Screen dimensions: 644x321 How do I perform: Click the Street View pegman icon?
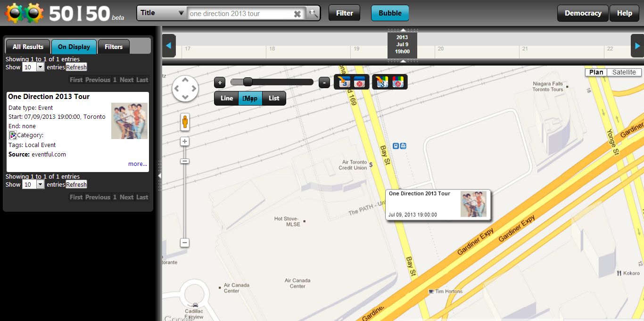point(185,122)
